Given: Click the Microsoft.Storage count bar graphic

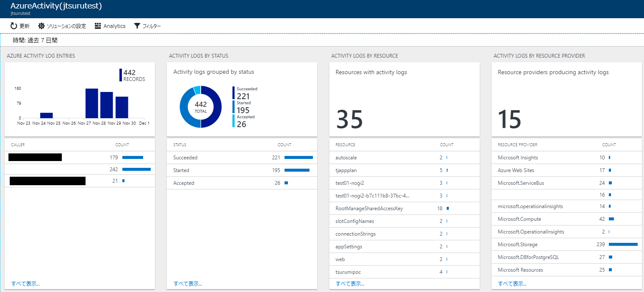Looking at the screenshot, I should coord(624,244).
